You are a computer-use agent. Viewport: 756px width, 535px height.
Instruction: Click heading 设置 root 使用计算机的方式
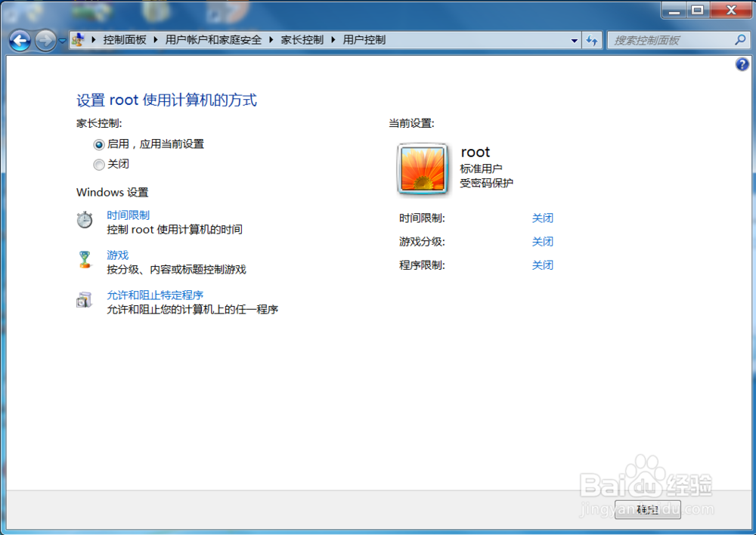[166, 101]
